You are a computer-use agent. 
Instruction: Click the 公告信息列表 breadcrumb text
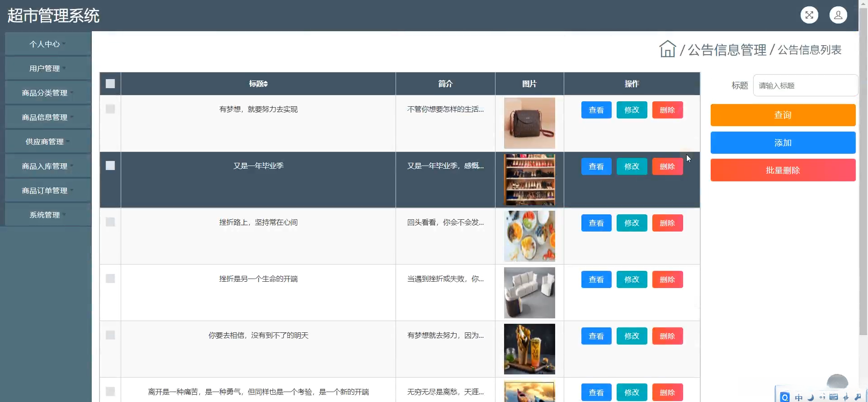tap(809, 50)
